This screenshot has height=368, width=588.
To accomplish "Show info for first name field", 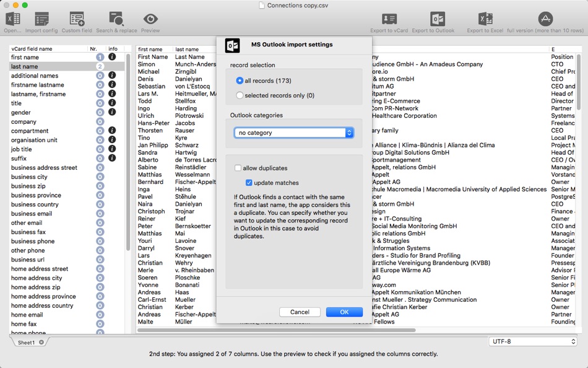I will click(x=112, y=57).
